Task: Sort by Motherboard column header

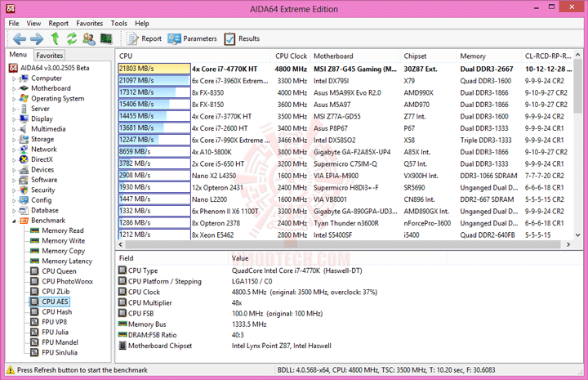Action: (354, 56)
